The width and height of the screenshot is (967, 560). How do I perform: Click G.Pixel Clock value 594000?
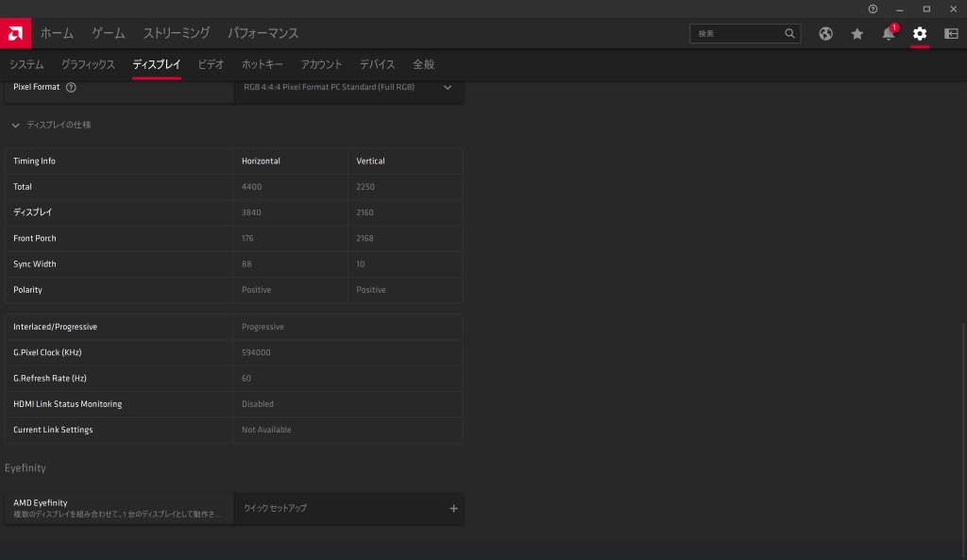click(x=256, y=353)
